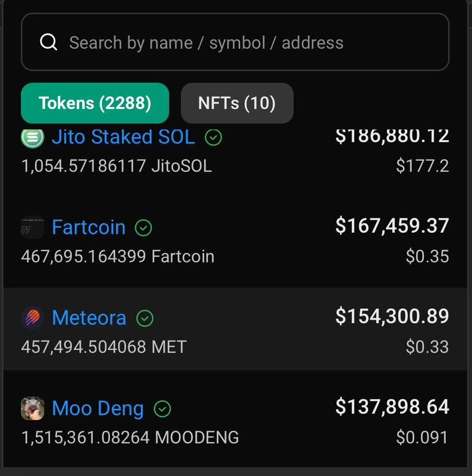Click the 1,054.57186117 JitoSOL balance text
This screenshot has width=472, height=476.
(x=117, y=166)
